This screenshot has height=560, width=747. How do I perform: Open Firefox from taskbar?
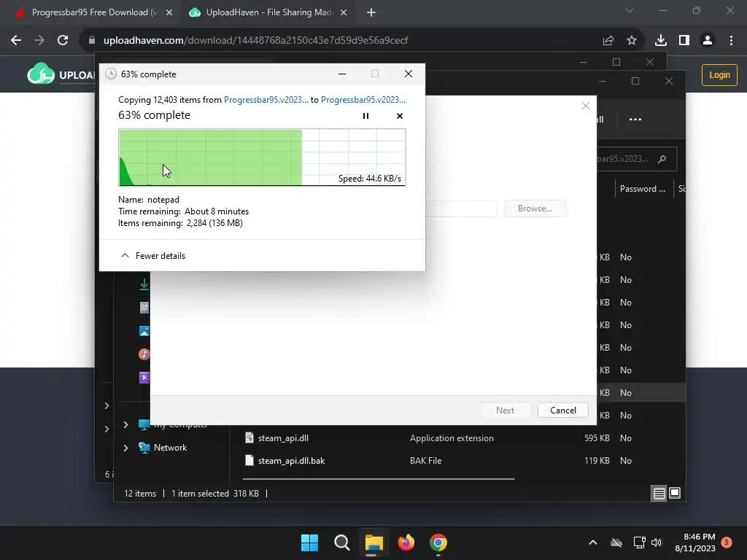pyautogui.click(x=406, y=542)
